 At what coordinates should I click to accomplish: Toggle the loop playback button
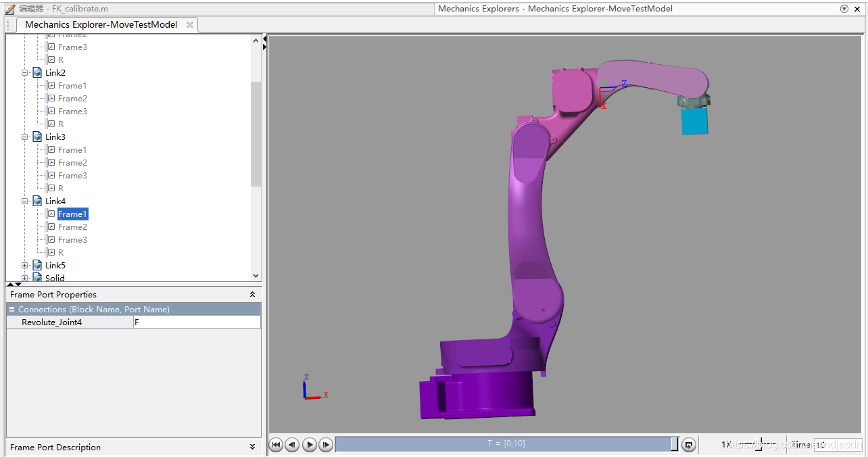689,445
